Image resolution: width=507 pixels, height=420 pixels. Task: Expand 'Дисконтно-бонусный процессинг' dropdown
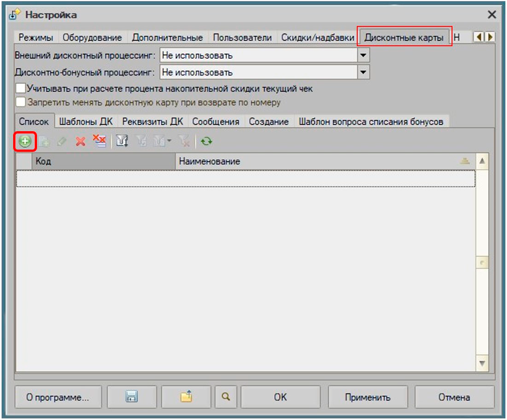coord(364,72)
